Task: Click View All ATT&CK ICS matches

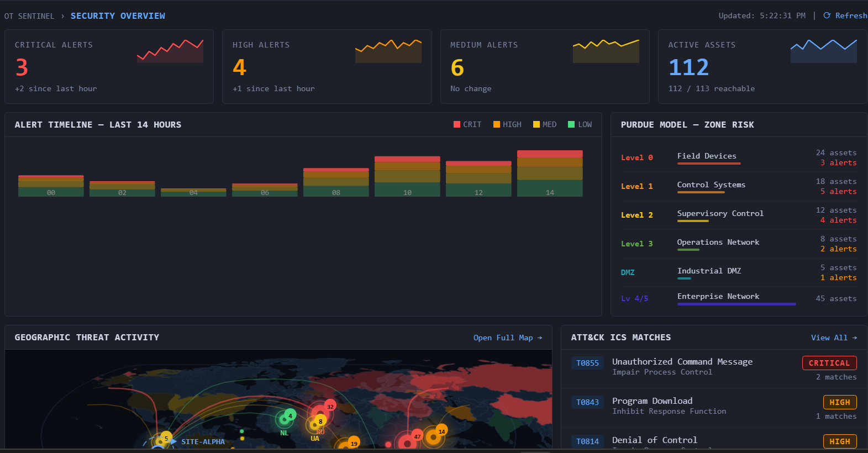Action: (834, 338)
